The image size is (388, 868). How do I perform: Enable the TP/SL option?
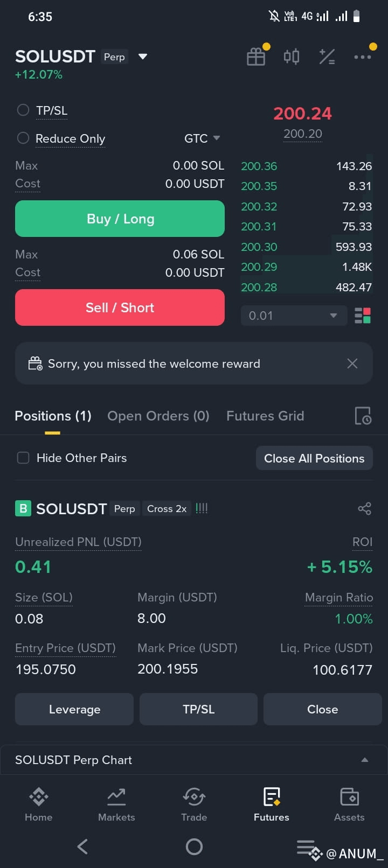tap(23, 110)
